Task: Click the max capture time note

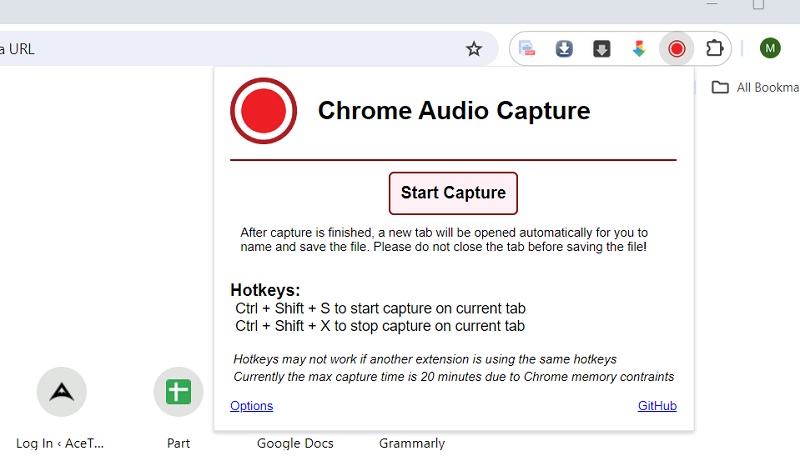Action: coord(454,377)
